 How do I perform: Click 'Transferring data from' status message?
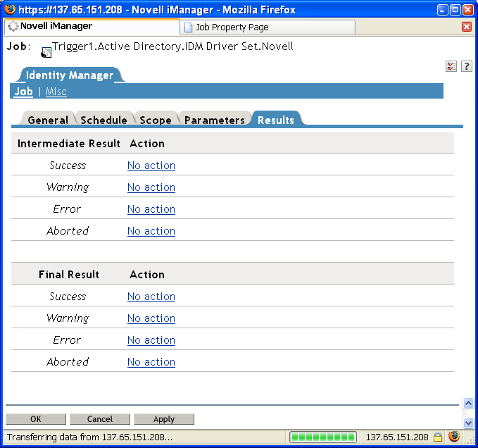pyautogui.click(x=89, y=437)
